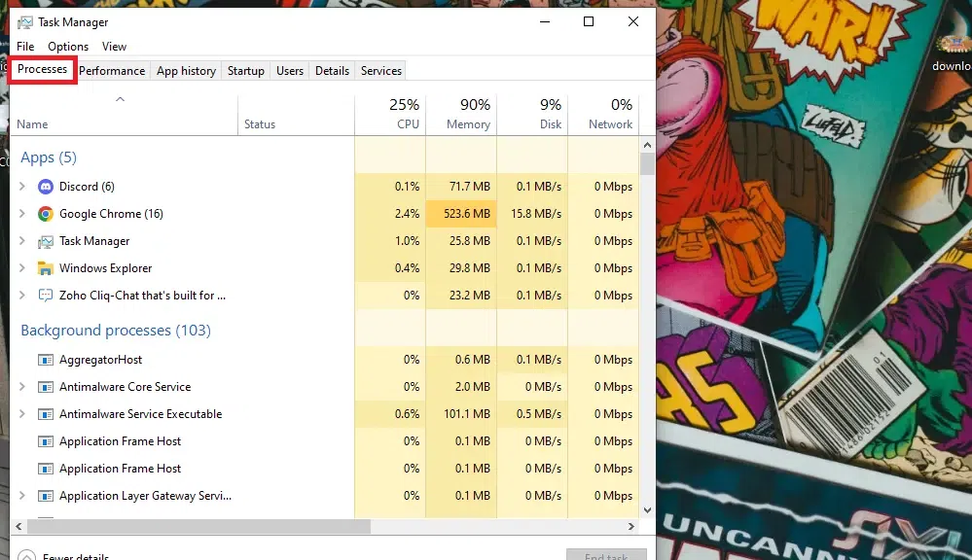Click the horizontal scrollbar right arrow

point(631,527)
